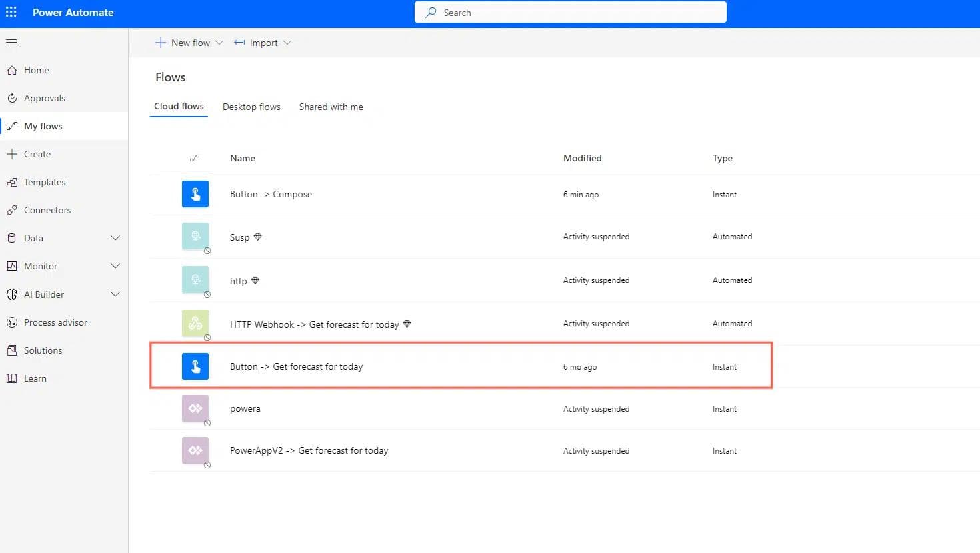The image size is (980, 553).
Task: Click the HTTP Webhook flow icon
Action: pos(195,324)
